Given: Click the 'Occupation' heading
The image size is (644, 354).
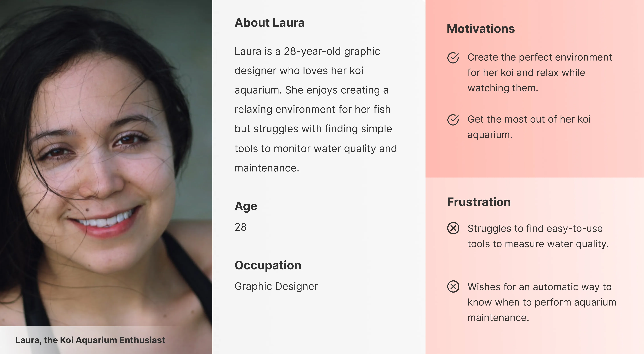Looking at the screenshot, I should click(268, 265).
